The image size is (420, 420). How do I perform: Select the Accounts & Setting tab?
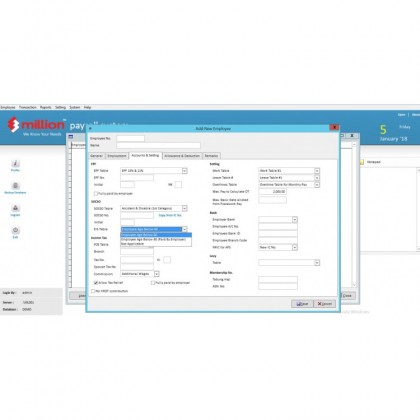pos(145,155)
